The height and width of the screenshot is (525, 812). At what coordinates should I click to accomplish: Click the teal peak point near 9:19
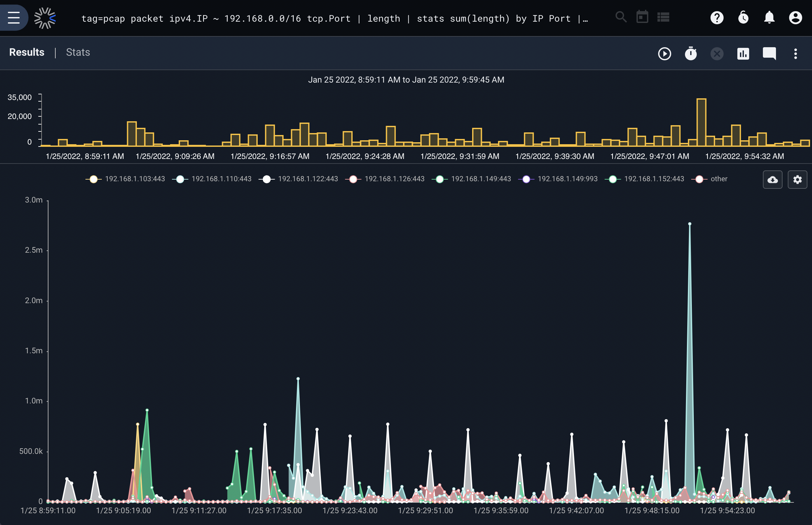tap(298, 379)
